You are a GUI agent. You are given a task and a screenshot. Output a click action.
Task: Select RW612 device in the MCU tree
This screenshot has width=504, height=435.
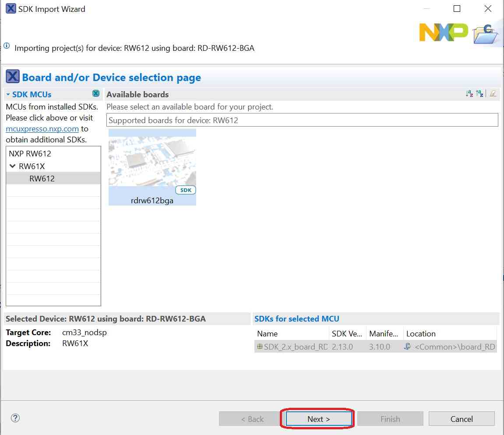coord(42,178)
